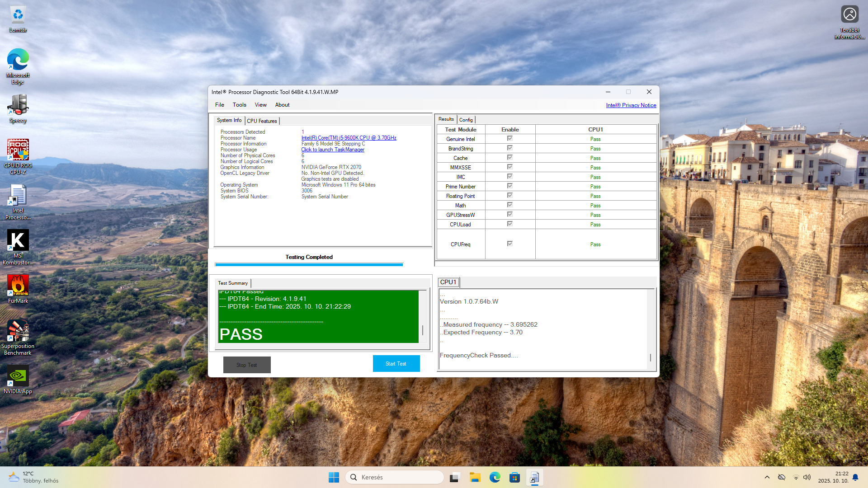Open the View menu

[x=260, y=105]
